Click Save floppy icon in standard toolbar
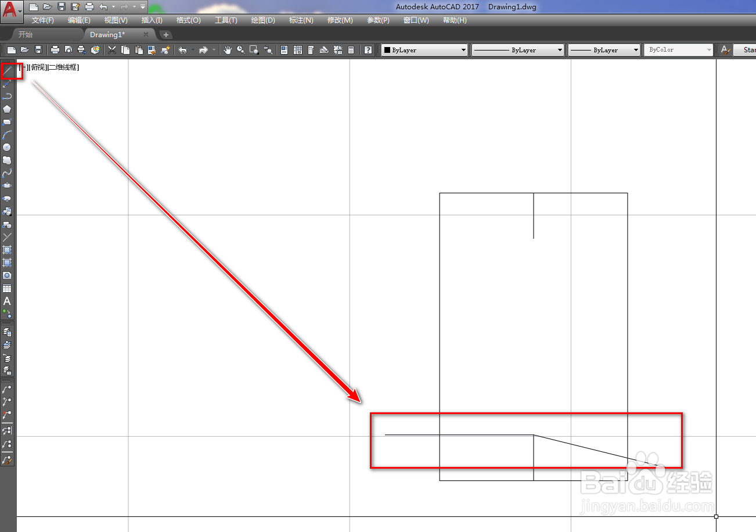756x532 pixels. tap(39, 50)
